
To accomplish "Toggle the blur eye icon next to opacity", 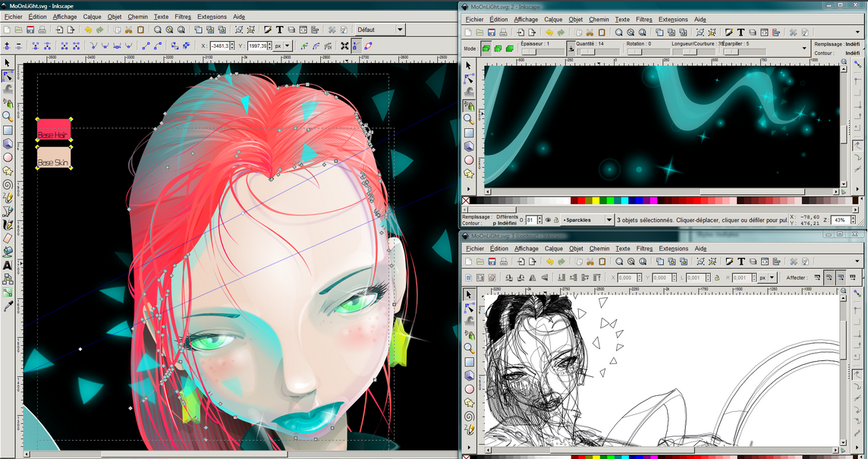I will (x=547, y=220).
